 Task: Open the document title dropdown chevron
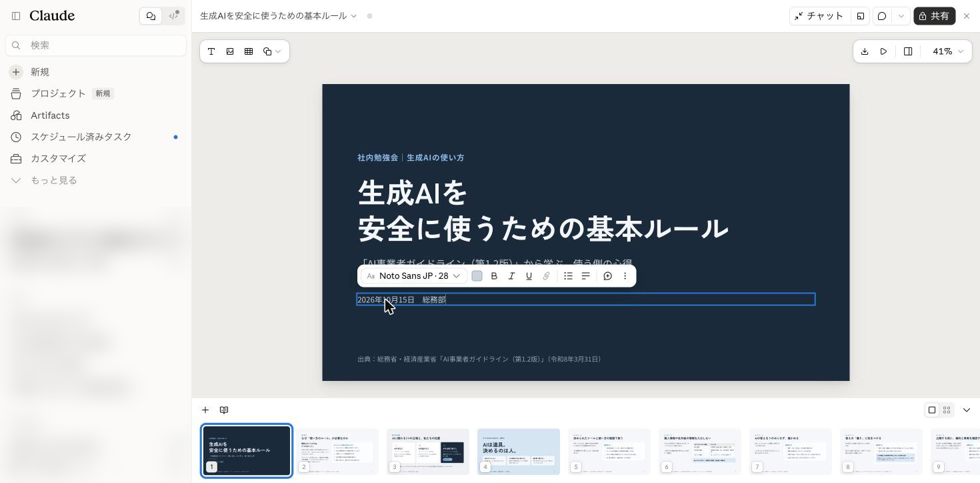[354, 16]
